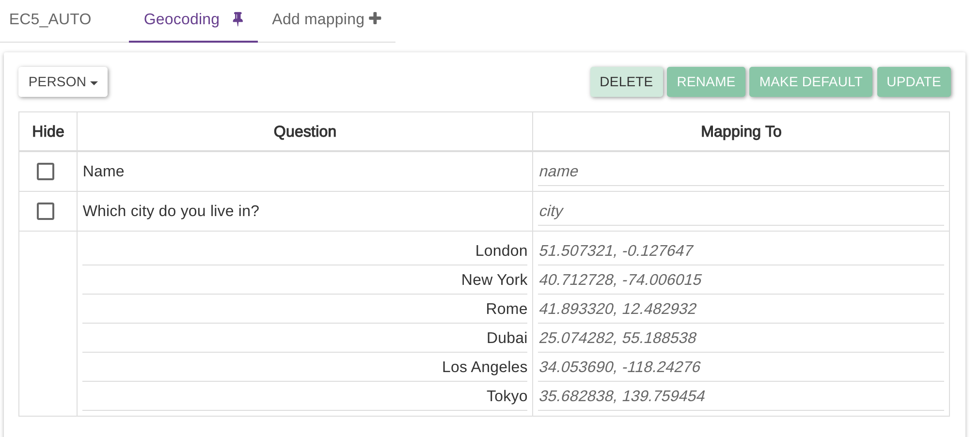
Task: Click the plus icon beside Add mapping
Action: (x=375, y=19)
